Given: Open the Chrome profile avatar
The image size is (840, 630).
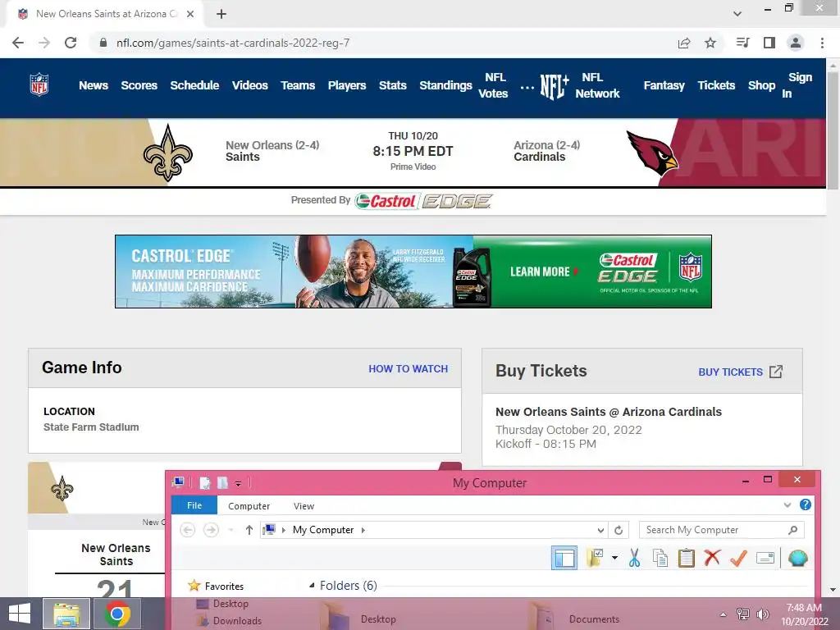Looking at the screenshot, I should 796,43.
